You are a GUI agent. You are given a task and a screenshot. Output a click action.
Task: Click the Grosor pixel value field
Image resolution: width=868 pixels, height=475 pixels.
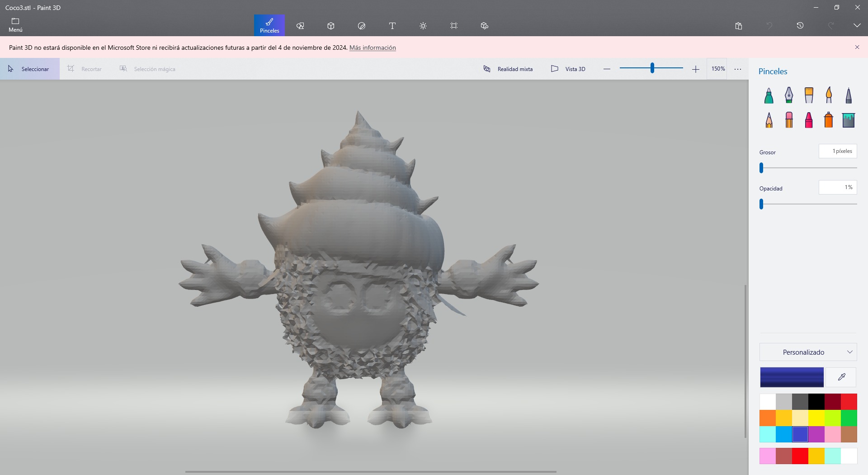coord(838,151)
